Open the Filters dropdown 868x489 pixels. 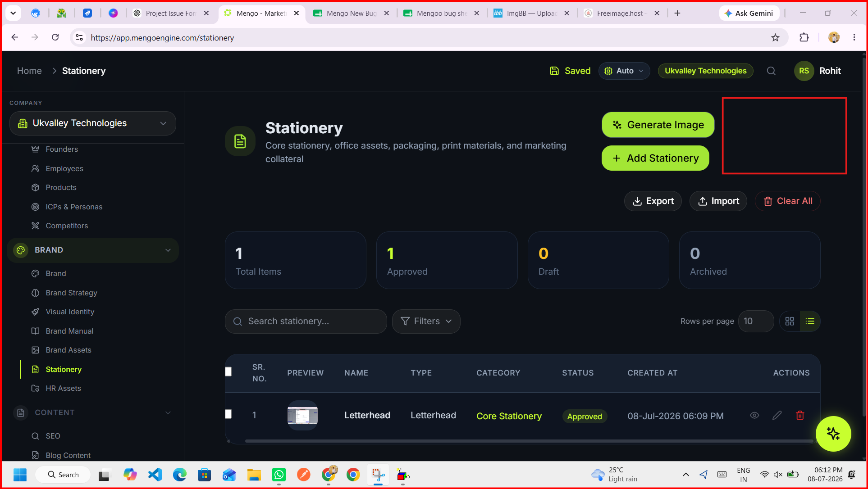426,321
